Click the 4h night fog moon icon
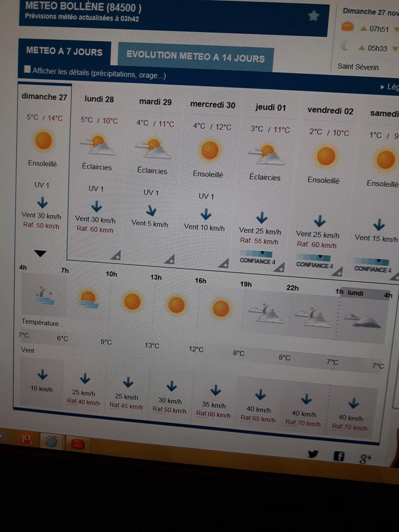The image size is (399, 532). tap(45, 295)
